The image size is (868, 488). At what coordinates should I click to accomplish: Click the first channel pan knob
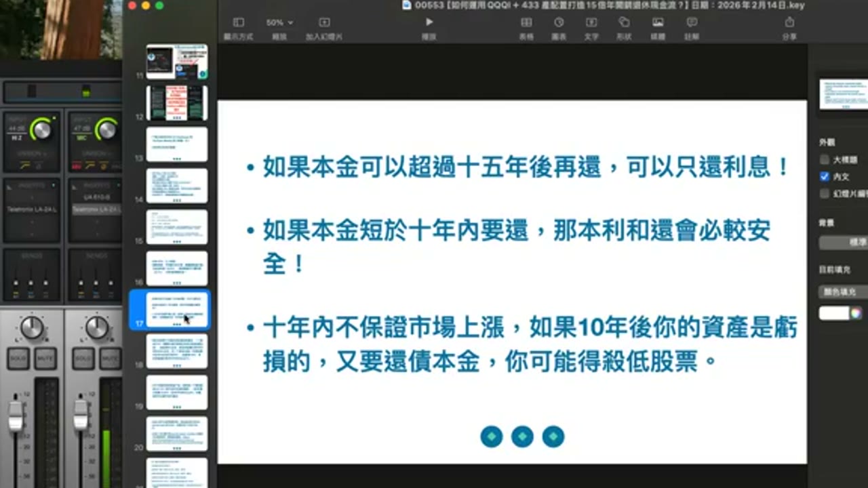tap(32, 327)
